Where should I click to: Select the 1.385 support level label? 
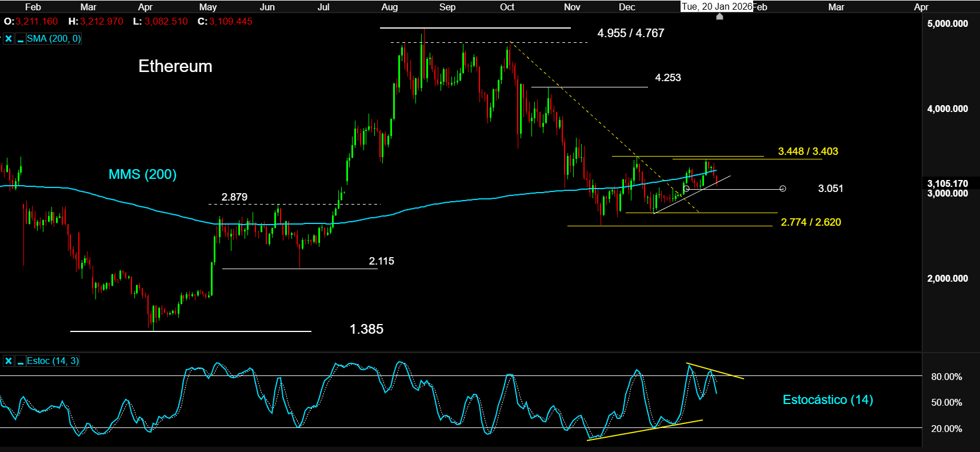366,329
